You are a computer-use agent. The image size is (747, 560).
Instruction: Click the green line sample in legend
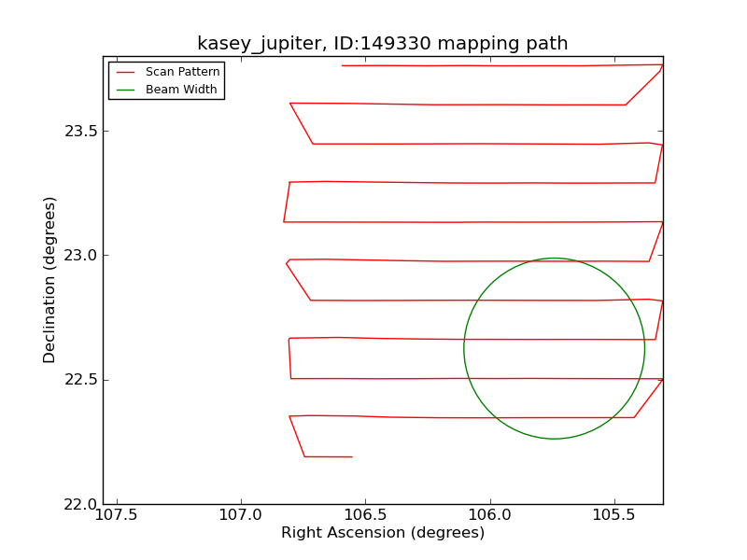(x=125, y=90)
